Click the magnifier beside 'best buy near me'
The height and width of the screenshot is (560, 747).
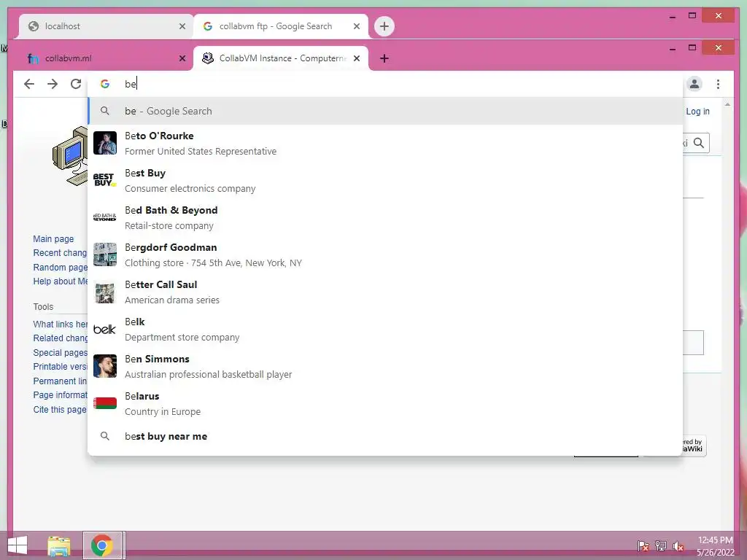click(105, 436)
